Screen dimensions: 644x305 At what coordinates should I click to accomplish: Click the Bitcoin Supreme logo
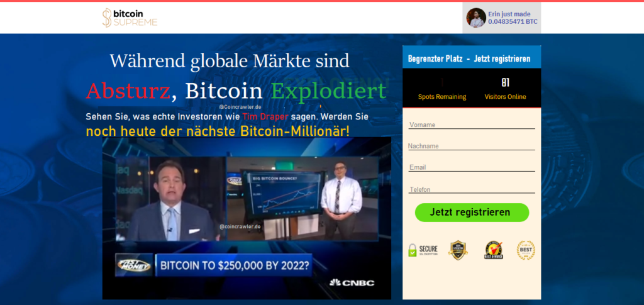point(130,18)
